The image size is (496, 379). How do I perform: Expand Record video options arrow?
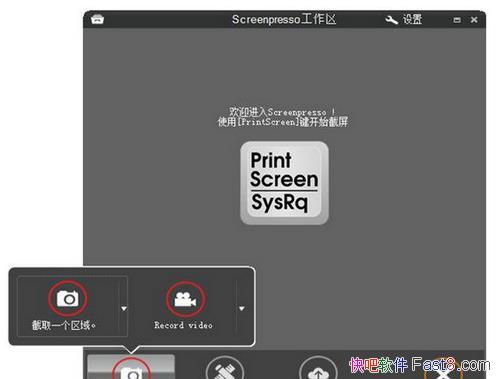click(242, 309)
